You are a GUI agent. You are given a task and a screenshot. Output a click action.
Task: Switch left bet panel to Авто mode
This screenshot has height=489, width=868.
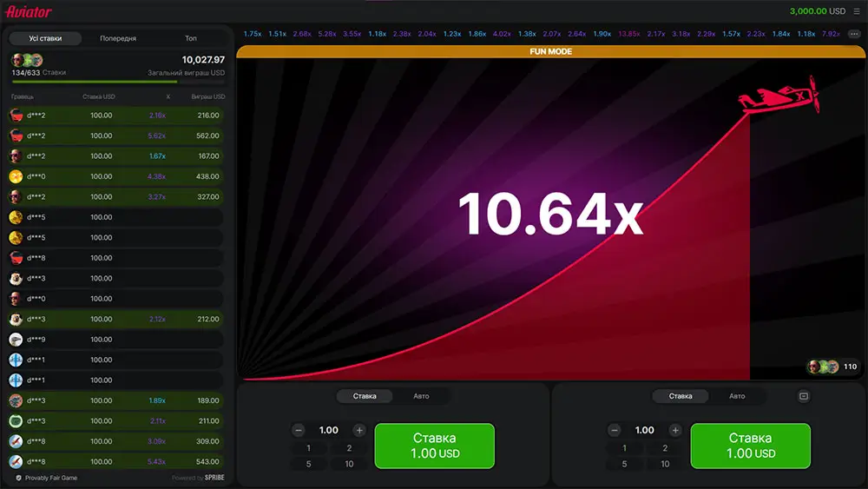421,396
